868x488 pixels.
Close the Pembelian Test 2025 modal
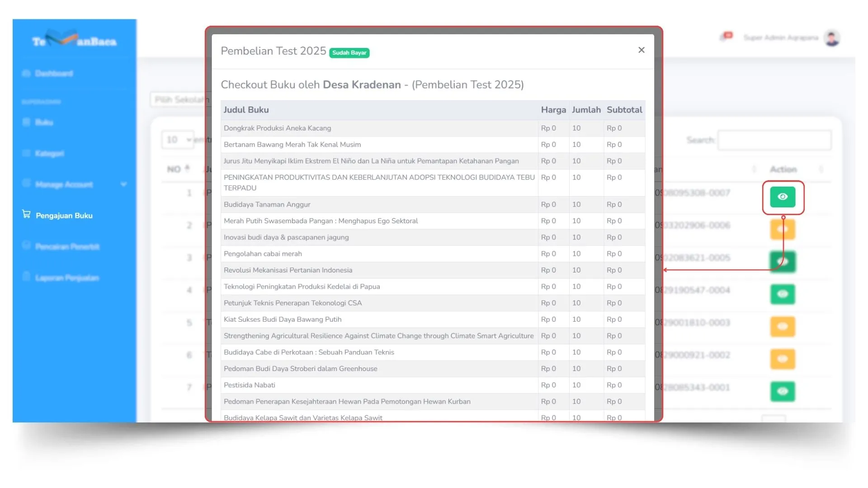pyautogui.click(x=641, y=50)
